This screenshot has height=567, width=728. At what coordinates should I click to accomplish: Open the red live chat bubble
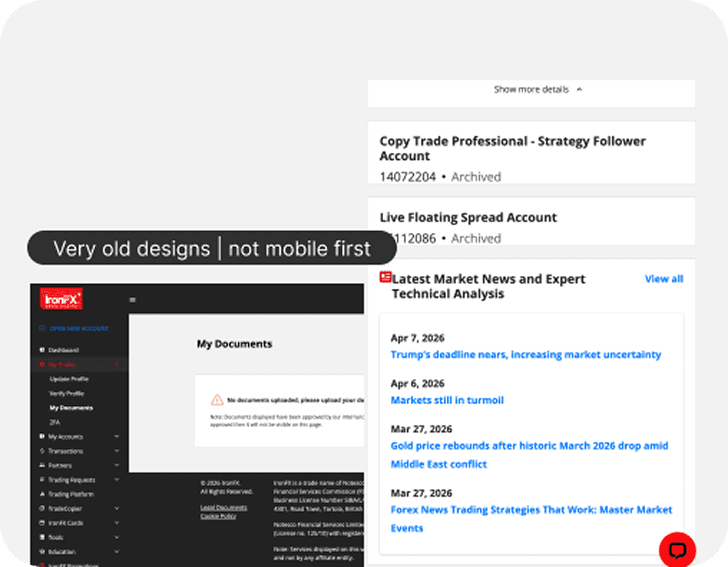tap(677, 550)
